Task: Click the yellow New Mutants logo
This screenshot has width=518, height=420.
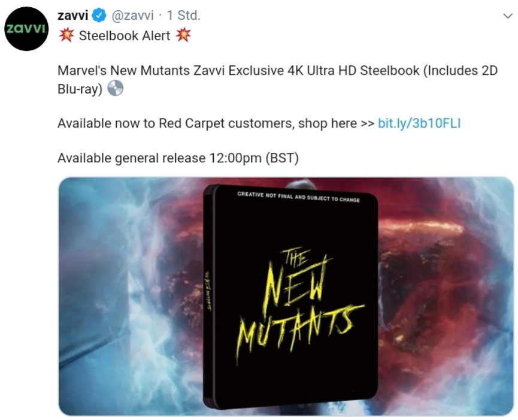Action: 301,304
